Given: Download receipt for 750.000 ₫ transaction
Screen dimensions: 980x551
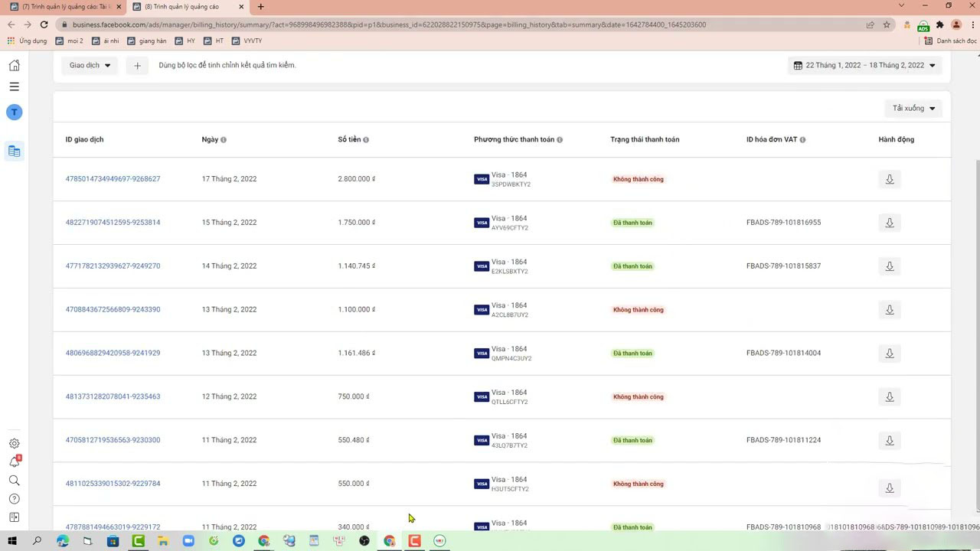Looking at the screenshot, I should (890, 397).
